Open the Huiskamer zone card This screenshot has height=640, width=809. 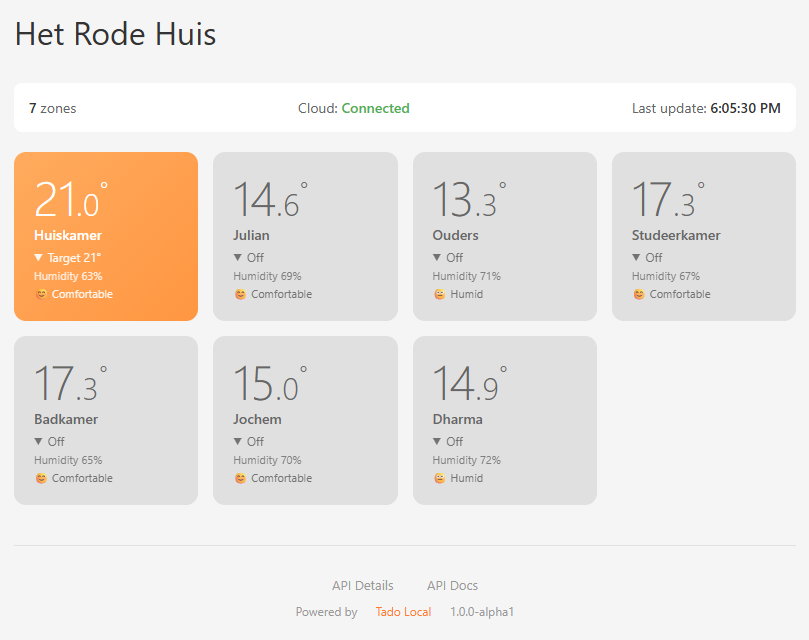click(106, 236)
